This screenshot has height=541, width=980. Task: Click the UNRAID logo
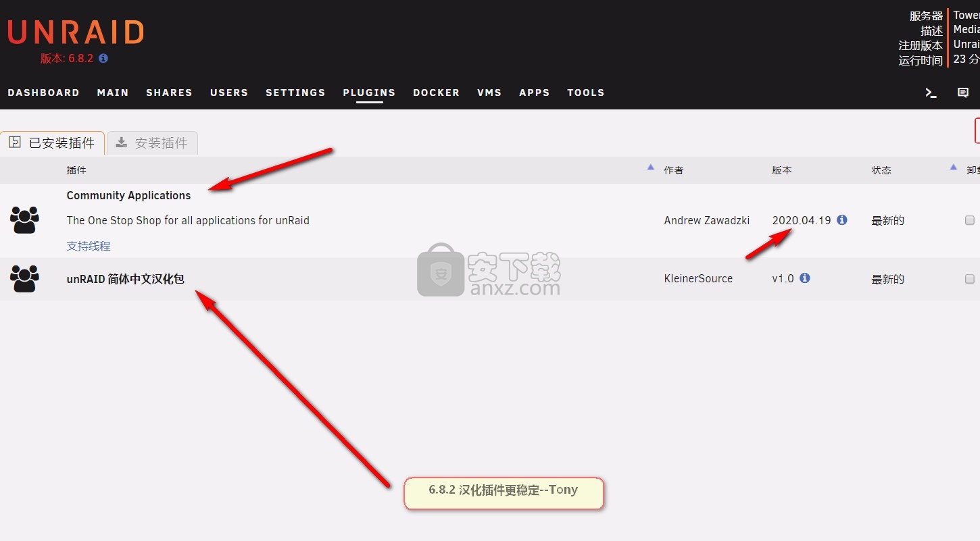coord(76,32)
